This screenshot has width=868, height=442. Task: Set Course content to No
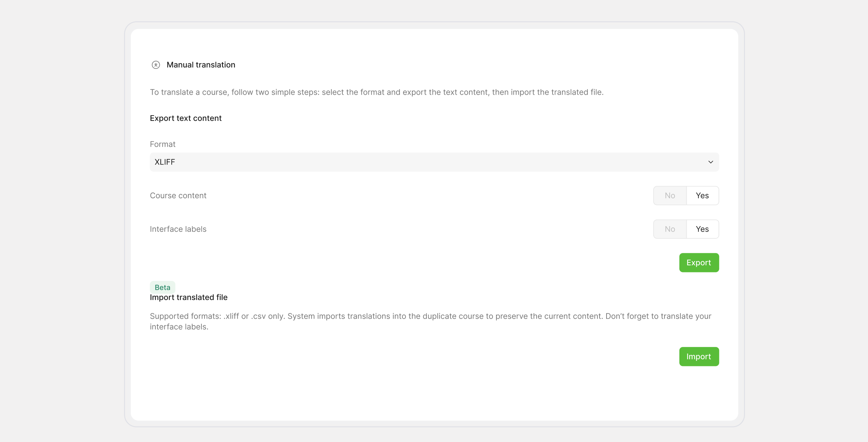click(670, 195)
